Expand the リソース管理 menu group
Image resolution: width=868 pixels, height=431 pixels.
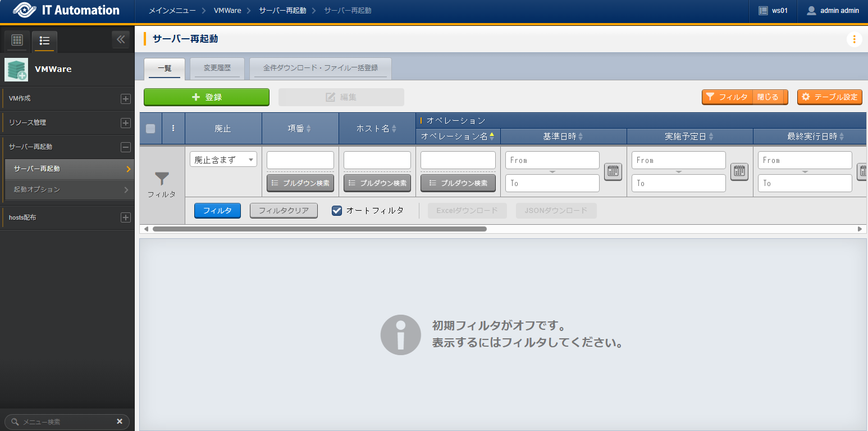pyautogui.click(x=126, y=123)
